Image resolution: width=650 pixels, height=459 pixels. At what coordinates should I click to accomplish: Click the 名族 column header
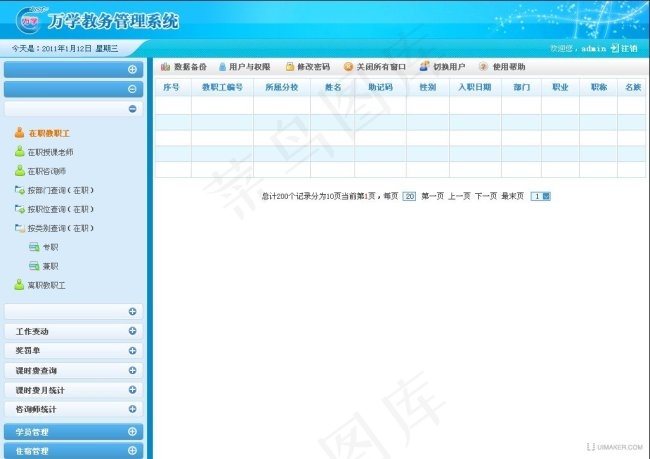633,87
